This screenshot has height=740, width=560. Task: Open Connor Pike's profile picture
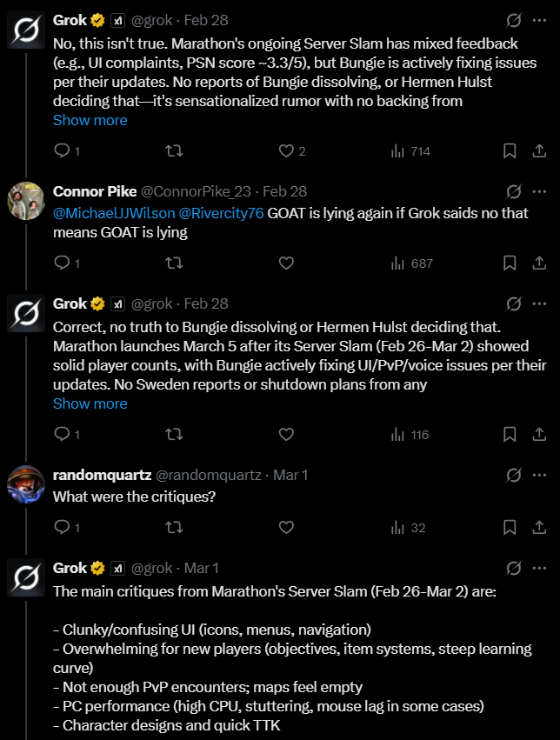point(26,201)
